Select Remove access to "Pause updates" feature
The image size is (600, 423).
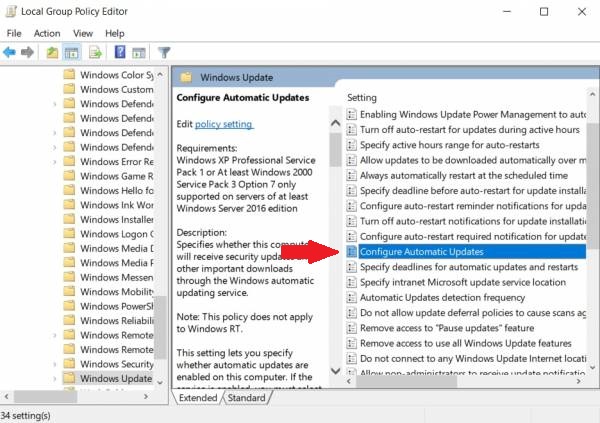440,328
